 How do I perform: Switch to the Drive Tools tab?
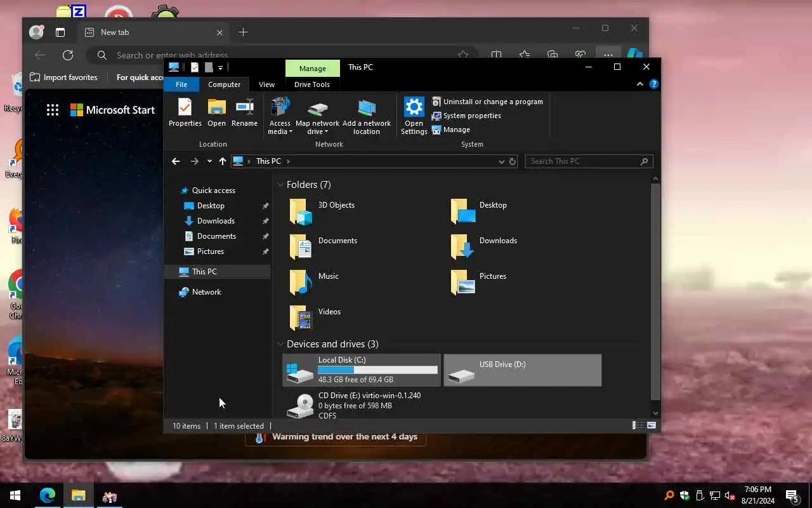(x=311, y=84)
